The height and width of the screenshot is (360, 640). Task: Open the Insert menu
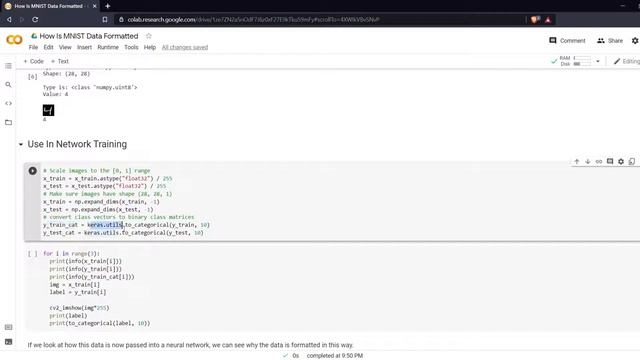(84, 47)
